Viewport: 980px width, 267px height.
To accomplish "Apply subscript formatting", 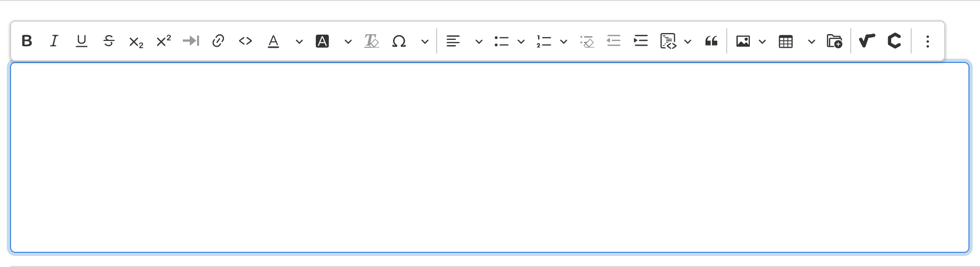I will 136,41.
